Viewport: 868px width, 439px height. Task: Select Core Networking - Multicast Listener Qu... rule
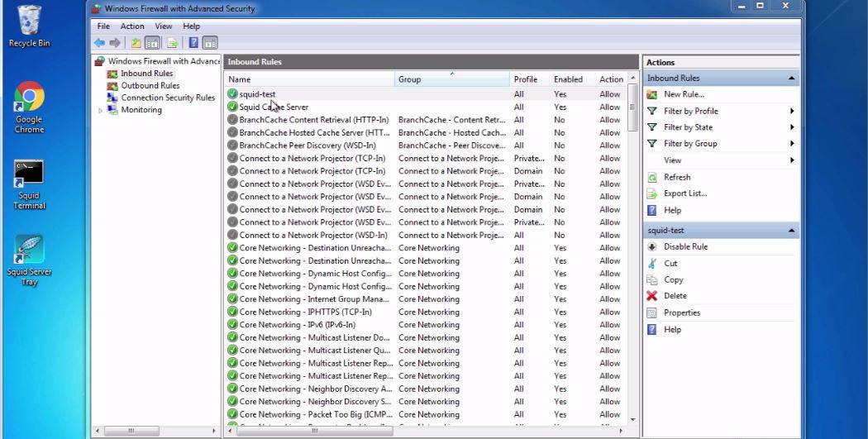[427, 350]
